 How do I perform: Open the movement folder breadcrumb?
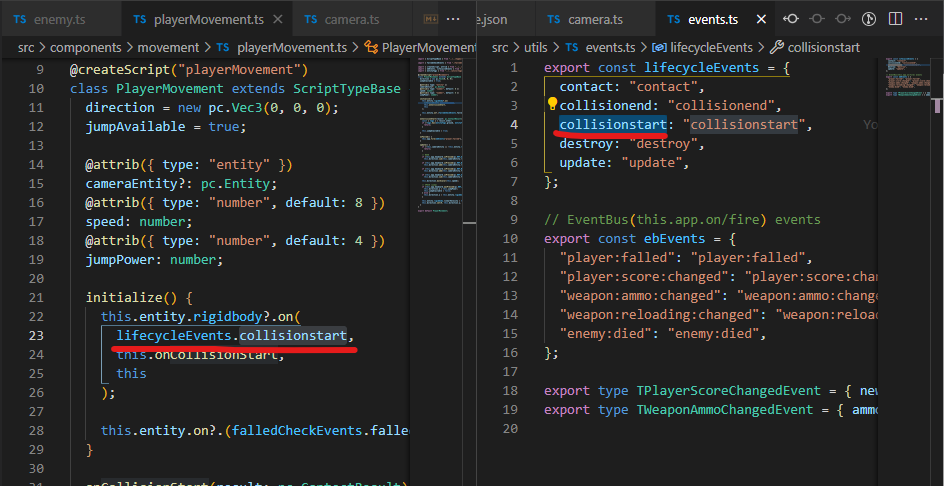click(169, 47)
